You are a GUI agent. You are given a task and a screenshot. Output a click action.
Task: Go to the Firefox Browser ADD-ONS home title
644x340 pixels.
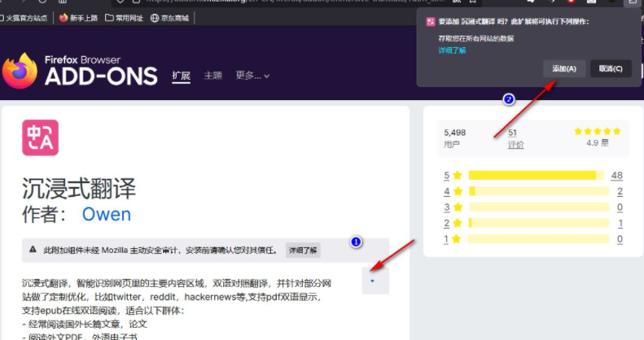pyautogui.click(x=101, y=71)
